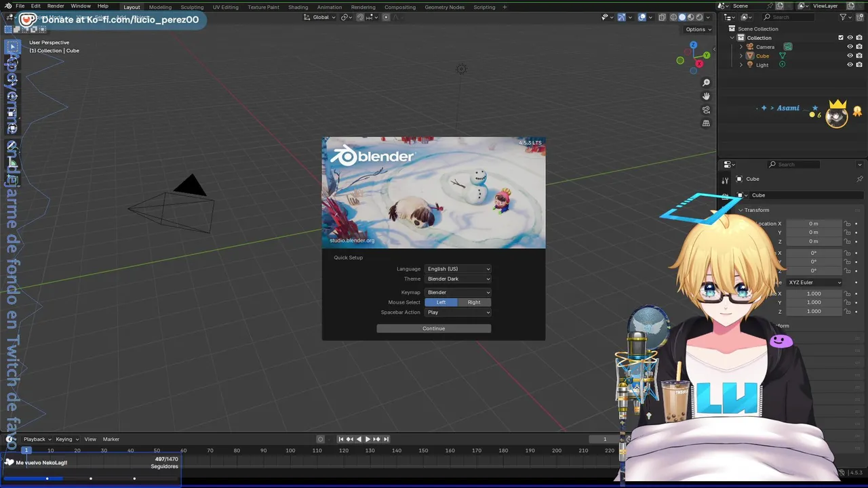This screenshot has height=488, width=868.
Task: Add new collection in outliner
Action: tap(860, 17)
